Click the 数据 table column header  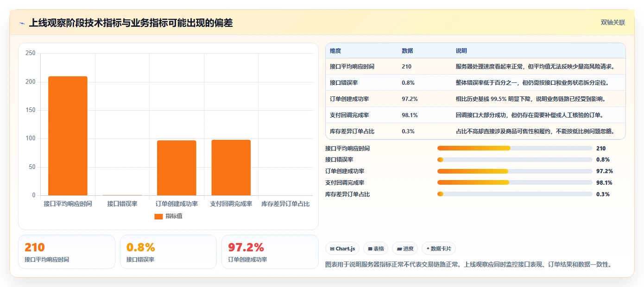click(x=407, y=51)
